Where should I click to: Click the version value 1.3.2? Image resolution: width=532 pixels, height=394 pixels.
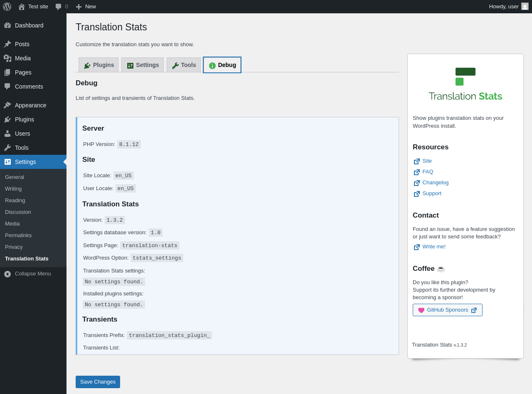115,220
